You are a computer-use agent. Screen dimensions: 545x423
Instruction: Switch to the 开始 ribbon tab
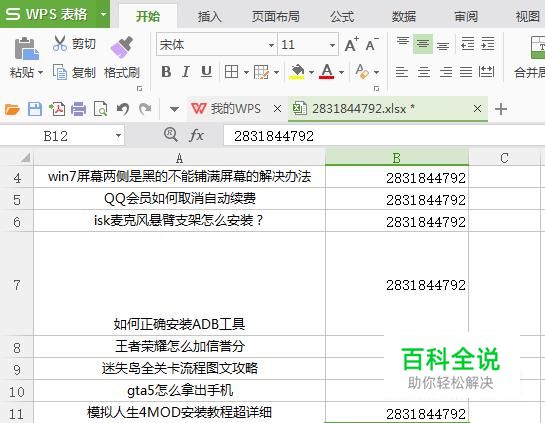pyautogui.click(x=148, y=16)
